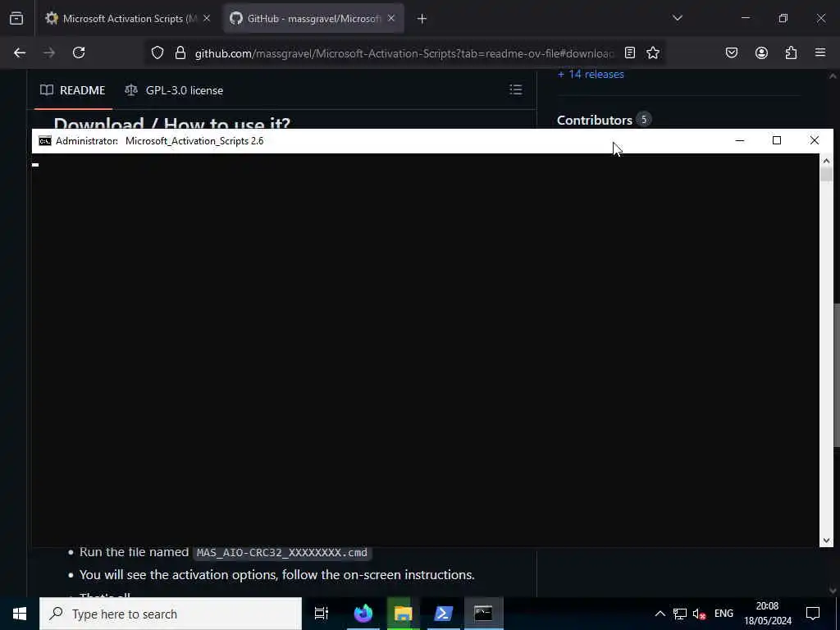
Task: Click the address bar URL field
Action: point(404,53)
